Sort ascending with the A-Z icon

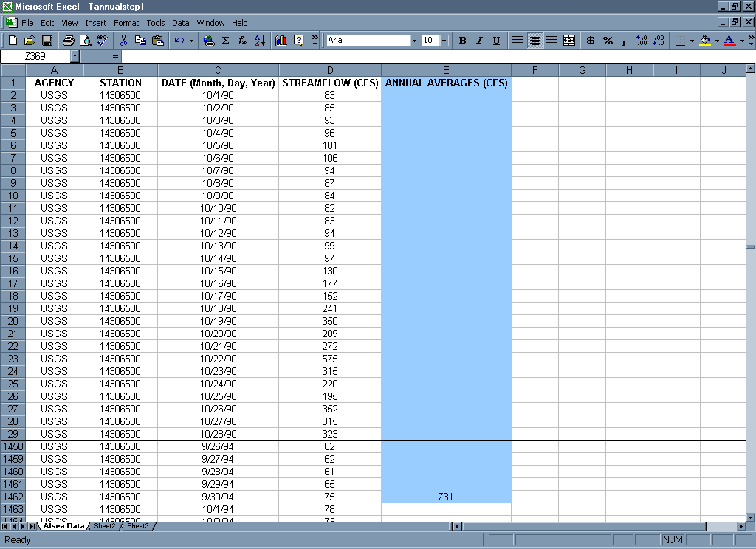[259, 41]
